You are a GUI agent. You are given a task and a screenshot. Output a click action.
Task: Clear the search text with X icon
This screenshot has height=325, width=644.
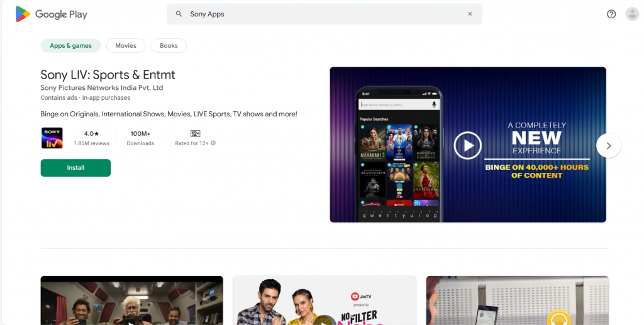pyautogui.click(x=469, y=14)
